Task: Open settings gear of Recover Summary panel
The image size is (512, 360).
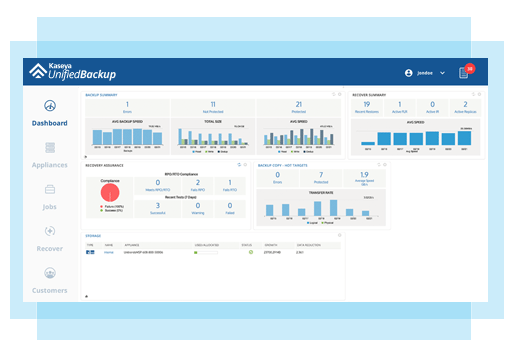Action: 479,94
